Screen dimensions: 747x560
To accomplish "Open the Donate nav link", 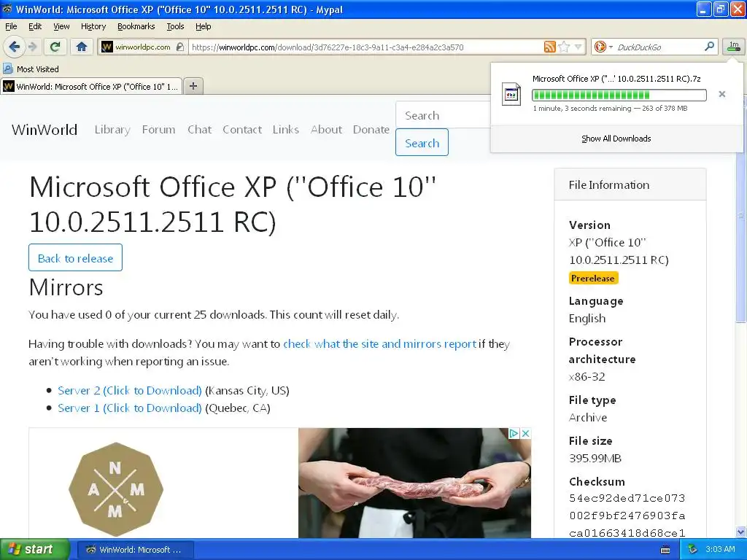I will tap(371, 130).
